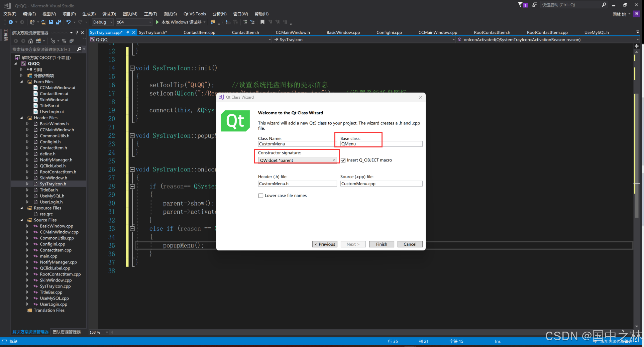The image size is (644, 347).
Task: Toggle the Insert Q_OBJECT macro checkbox
Action: (343, 160)
